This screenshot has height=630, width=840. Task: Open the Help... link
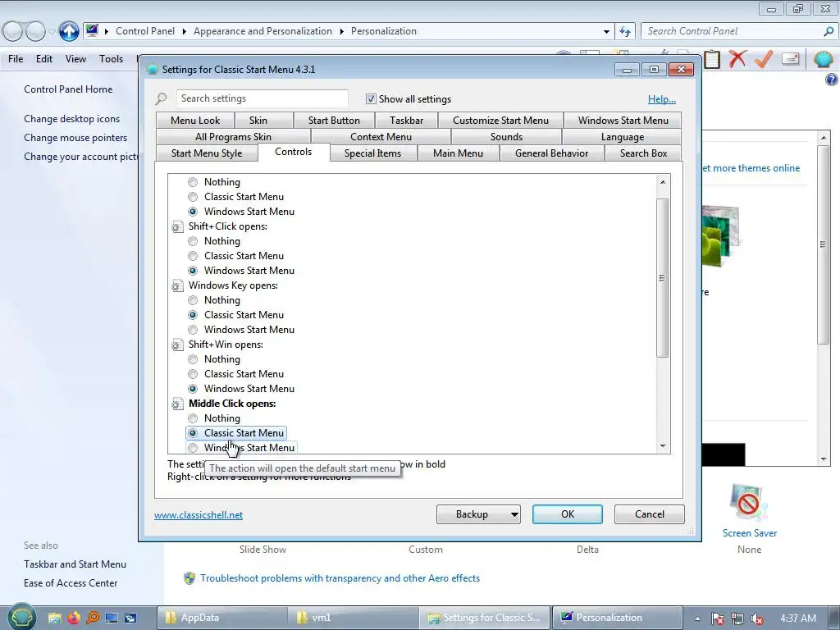pos(662,99)
